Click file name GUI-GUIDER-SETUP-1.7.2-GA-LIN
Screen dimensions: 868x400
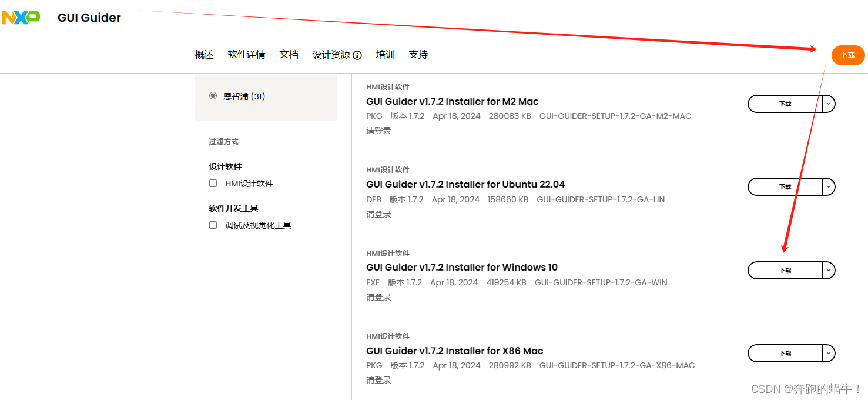tap(601, 199)
